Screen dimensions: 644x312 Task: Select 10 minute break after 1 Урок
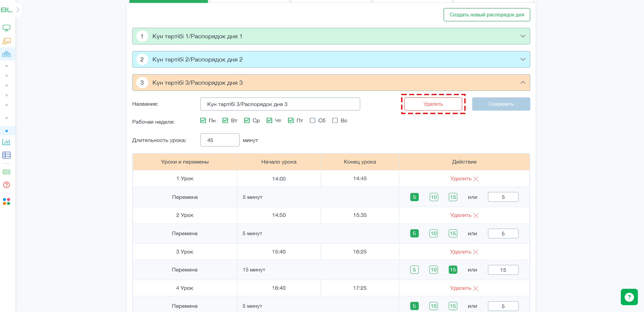click(434, 197)
